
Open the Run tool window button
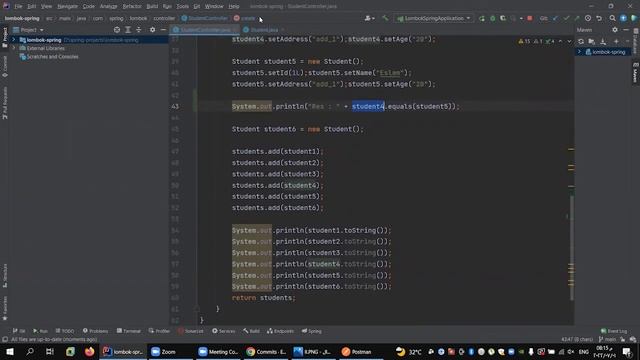pos(40,331)
